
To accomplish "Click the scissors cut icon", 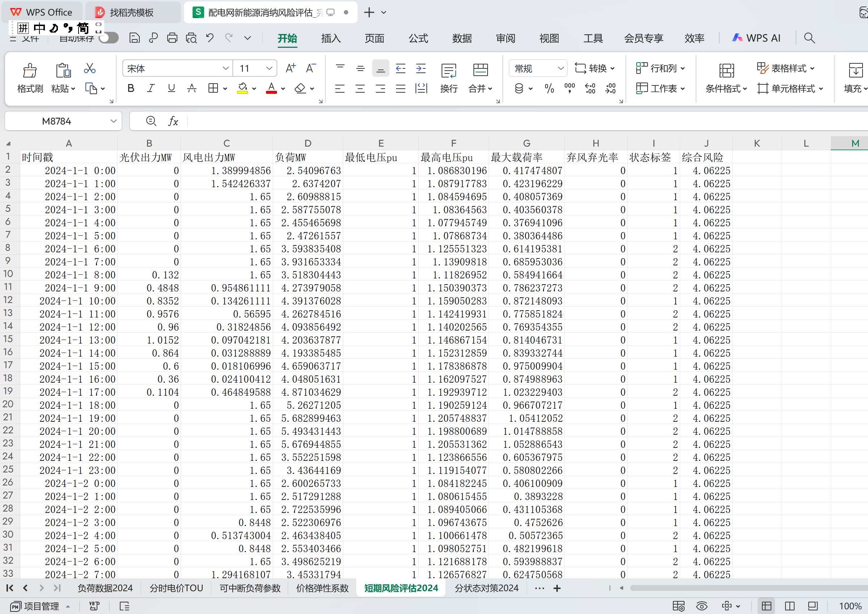I will pyautogui.click(x=90, y=68).
